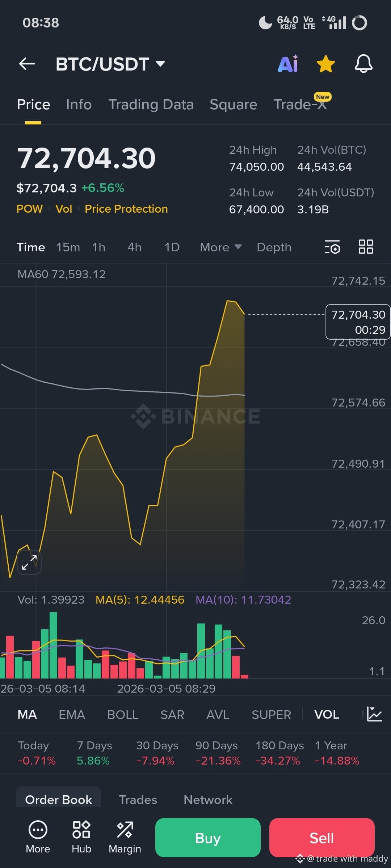Toggle the favorite star for BTC/USDT
The image size is (391, 868).
click(325, 64)
